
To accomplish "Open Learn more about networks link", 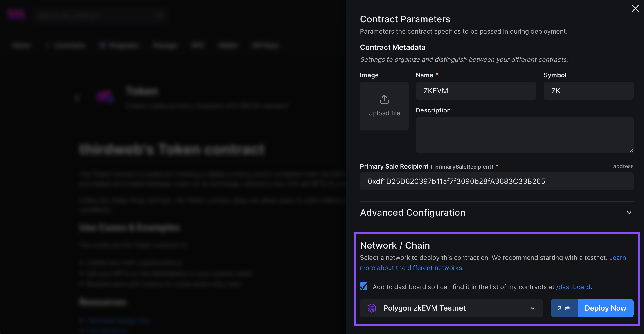I will pos(412,268).
